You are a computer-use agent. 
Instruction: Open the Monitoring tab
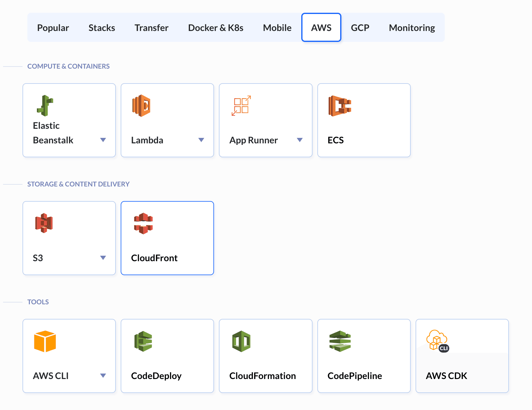pyautogui.click(x=411, y=27)
